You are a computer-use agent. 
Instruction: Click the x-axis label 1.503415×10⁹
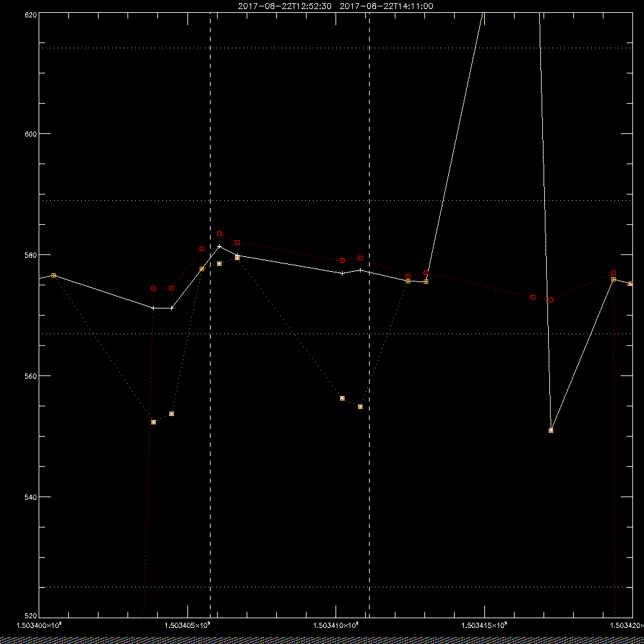(x=485, y=625)
